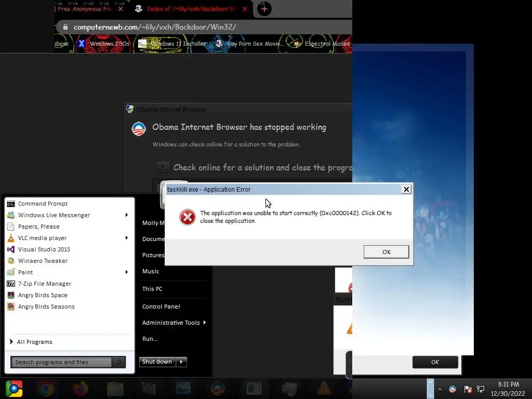Switch to the Free Anonymous File tab

tap(84, 9)
